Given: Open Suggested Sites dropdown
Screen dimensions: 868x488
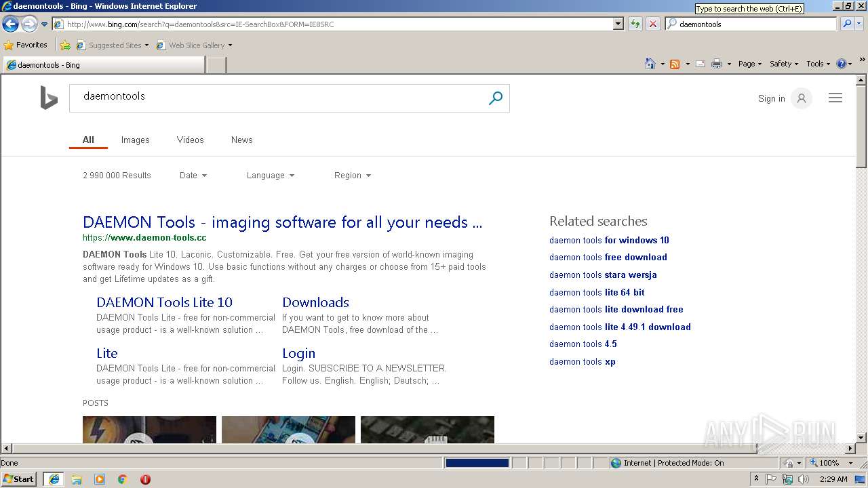Looking at the screenshot, I should [112, 45].
